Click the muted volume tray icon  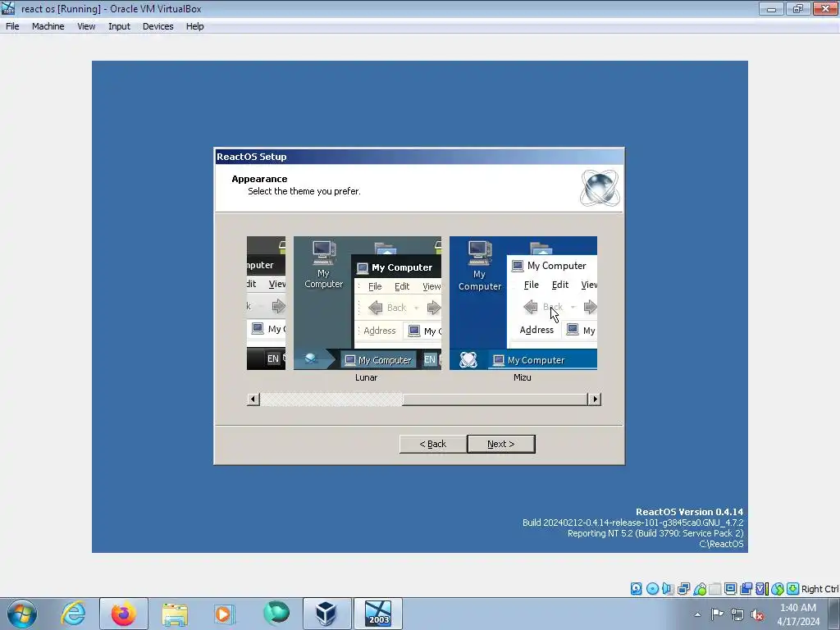click(757, 615)
